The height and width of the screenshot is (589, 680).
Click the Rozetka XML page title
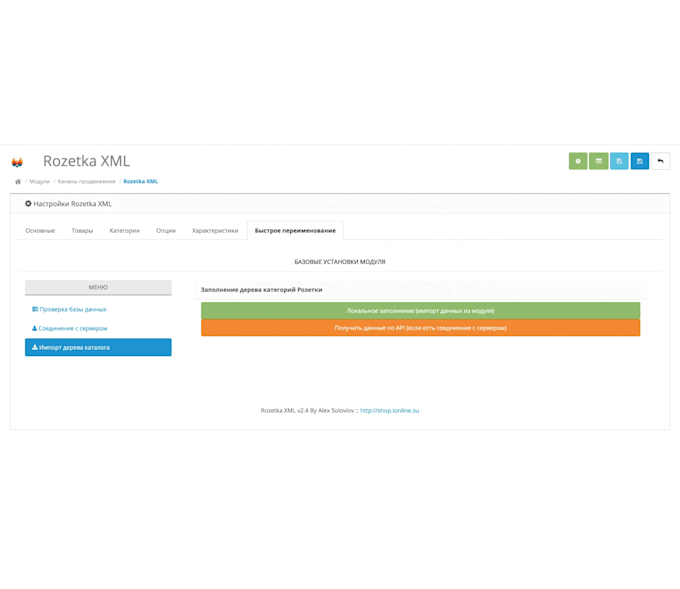point(86,161)
